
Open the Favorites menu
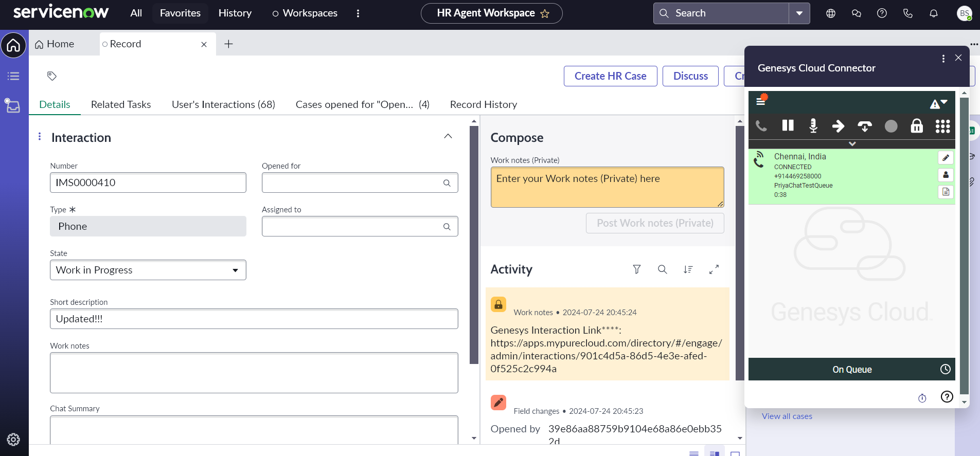tap(180, 13)
